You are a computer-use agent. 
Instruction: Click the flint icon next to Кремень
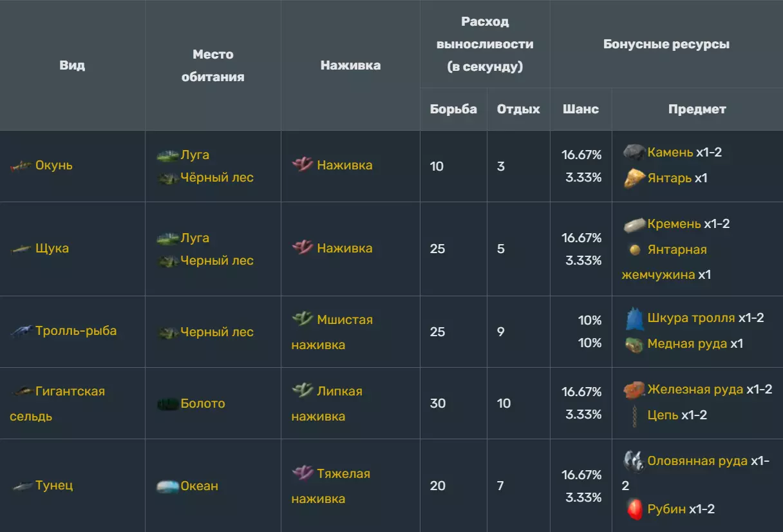[x=634, y=224]
